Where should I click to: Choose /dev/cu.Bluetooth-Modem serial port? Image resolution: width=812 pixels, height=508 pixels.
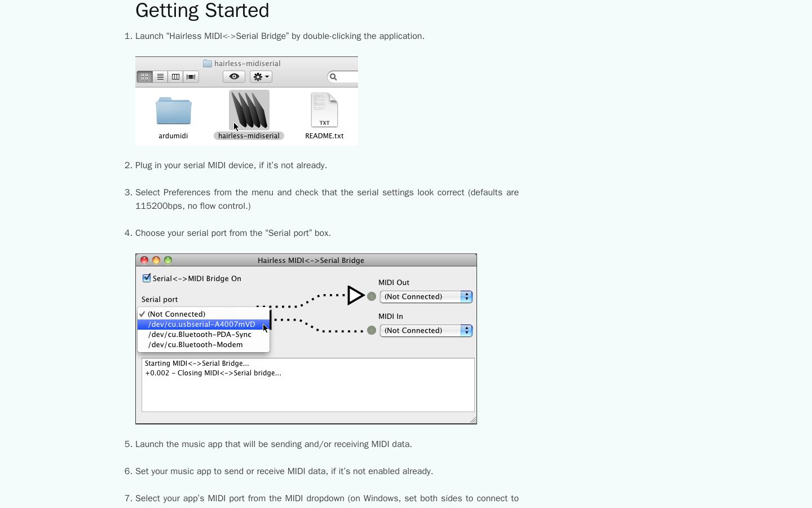pos(204,345)
